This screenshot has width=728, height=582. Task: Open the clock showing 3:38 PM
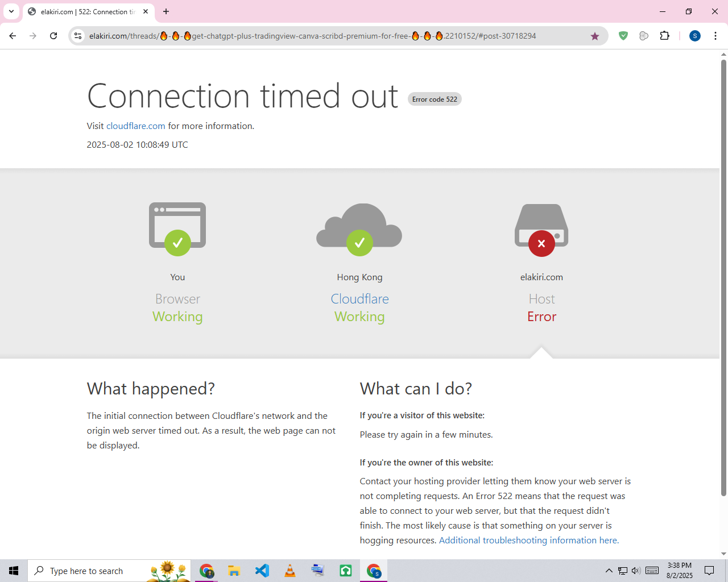click(x=680, y=571)
